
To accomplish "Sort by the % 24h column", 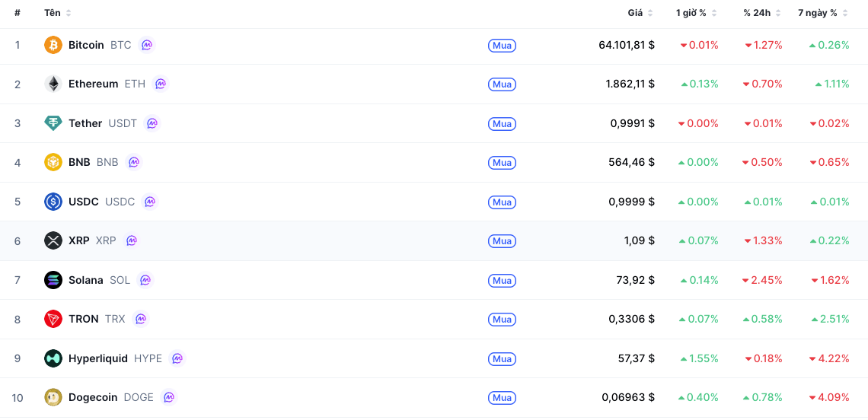I will [x=763, y=13].
